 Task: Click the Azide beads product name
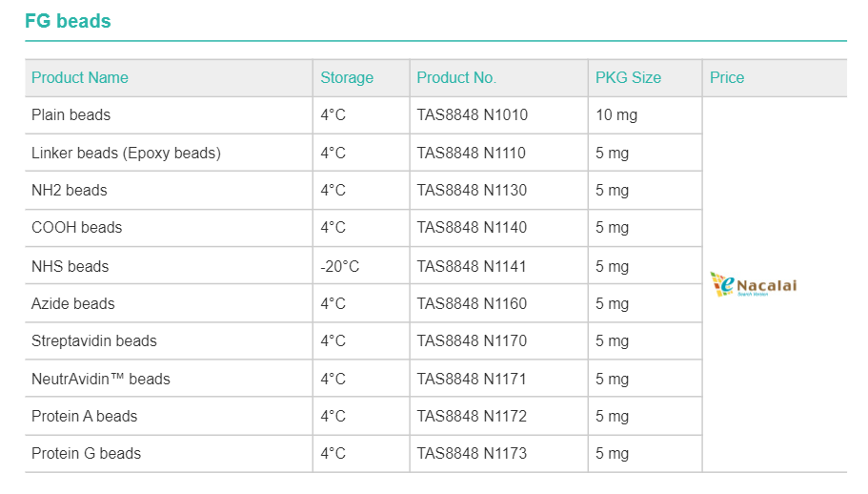click(x=73, y=304)
